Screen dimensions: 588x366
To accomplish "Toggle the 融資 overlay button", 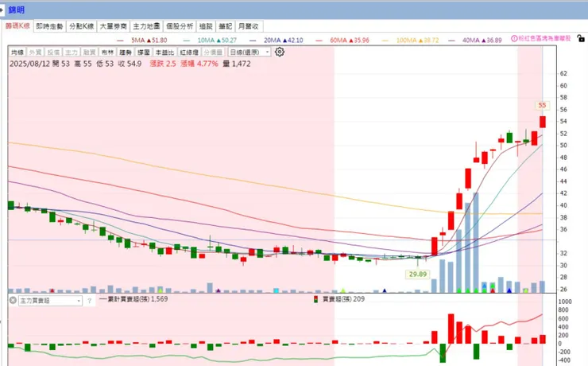I will coord(89,53).
